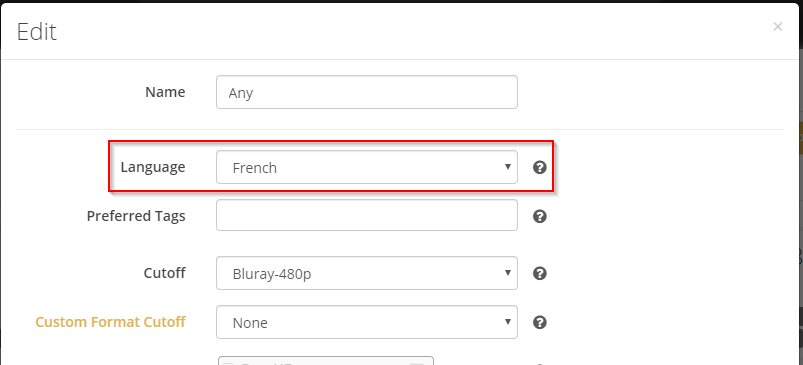Click the arrow on the Language select
Image resolution: width=803 pixels, height=365 pixels.
pyautogui.click(x=508, y=166)
